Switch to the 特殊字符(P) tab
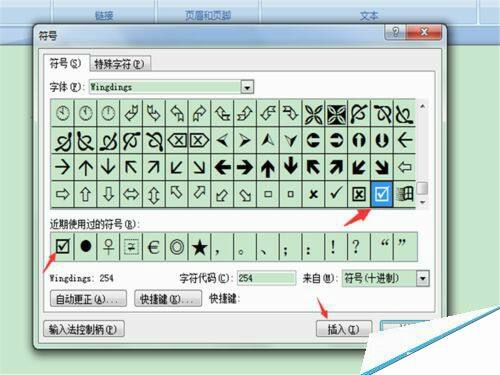 [x=120, y=64]
